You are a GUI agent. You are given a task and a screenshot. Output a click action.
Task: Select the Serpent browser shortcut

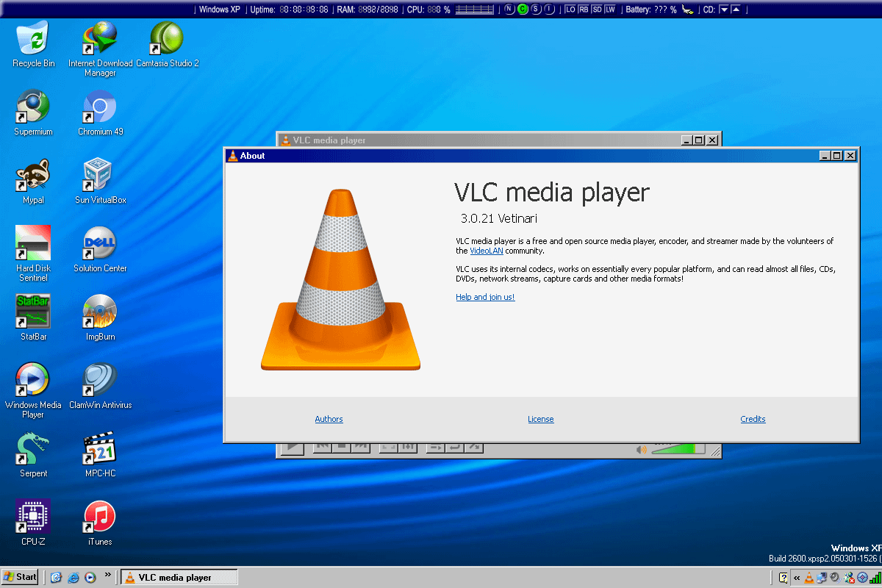click(x=33, y=454)
